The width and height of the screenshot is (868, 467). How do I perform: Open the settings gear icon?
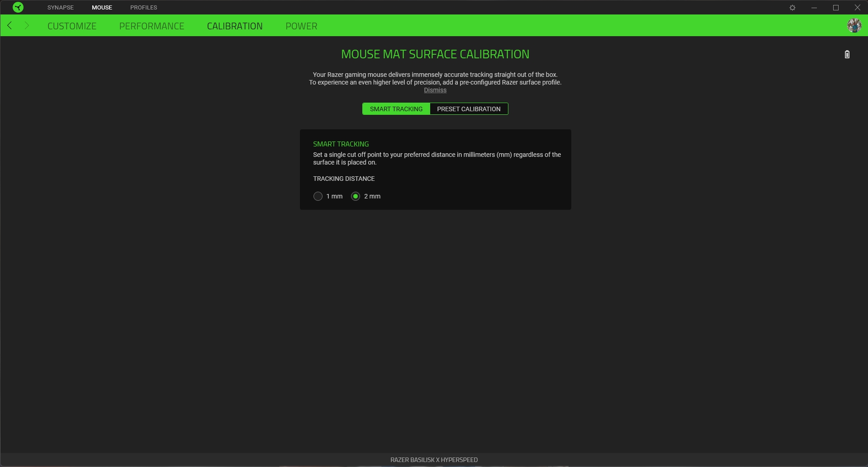[x=792, y=8]
